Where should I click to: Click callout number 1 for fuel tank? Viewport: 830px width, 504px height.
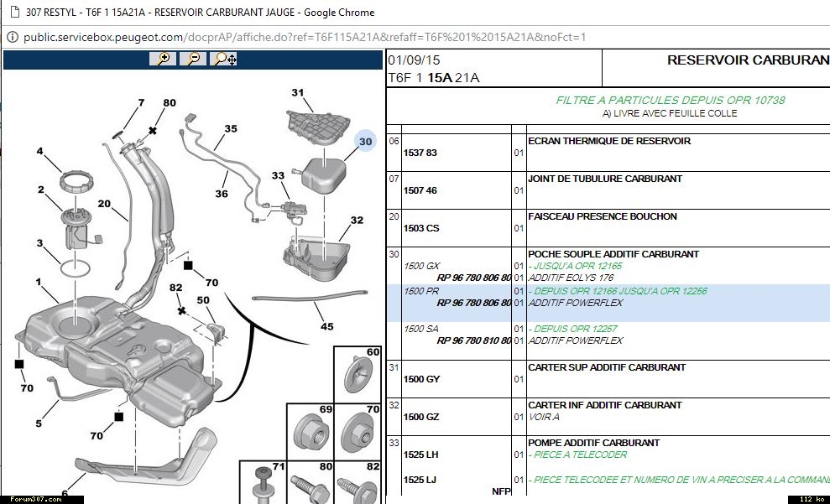pyautogui.click(x=38, y=280)
